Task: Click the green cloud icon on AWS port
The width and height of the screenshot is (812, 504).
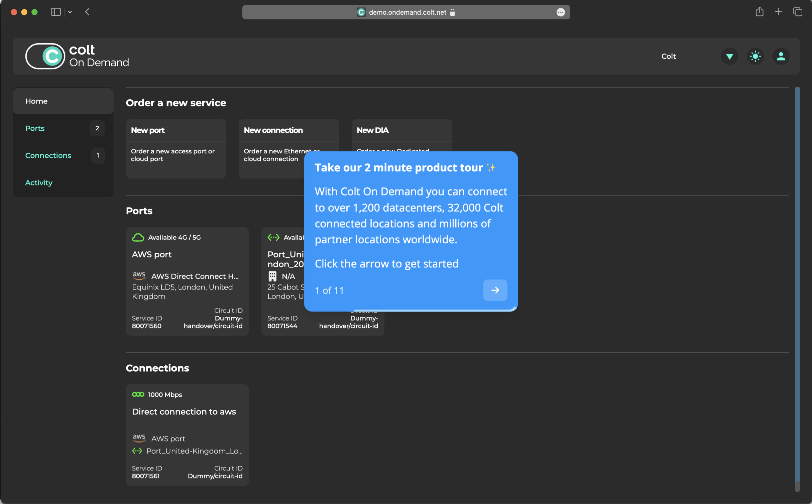Action: (138, 237)
